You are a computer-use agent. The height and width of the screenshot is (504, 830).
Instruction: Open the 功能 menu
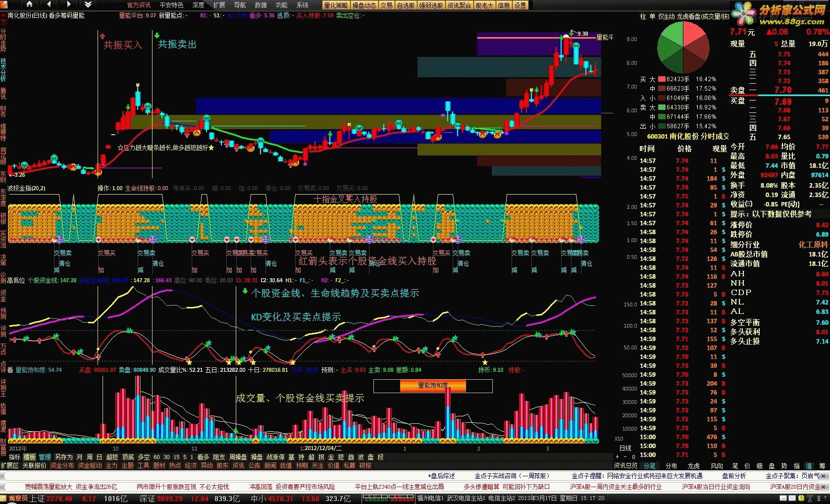click(x=281, y=5)
